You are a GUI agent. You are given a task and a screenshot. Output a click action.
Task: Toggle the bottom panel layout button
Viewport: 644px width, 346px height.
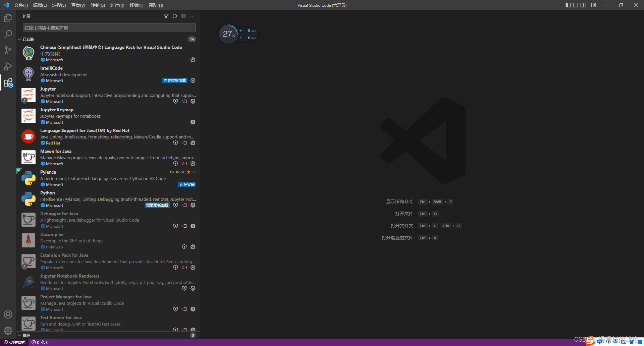coord(576,5)
